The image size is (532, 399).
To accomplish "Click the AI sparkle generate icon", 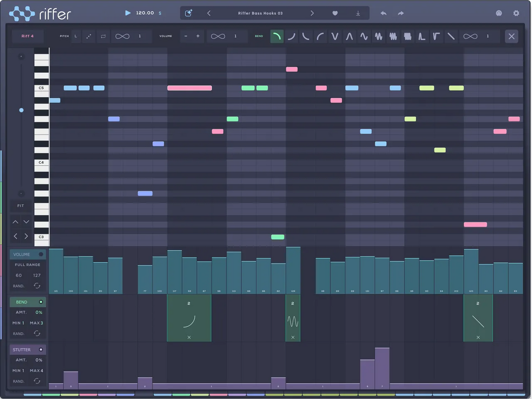I will 188,13.
